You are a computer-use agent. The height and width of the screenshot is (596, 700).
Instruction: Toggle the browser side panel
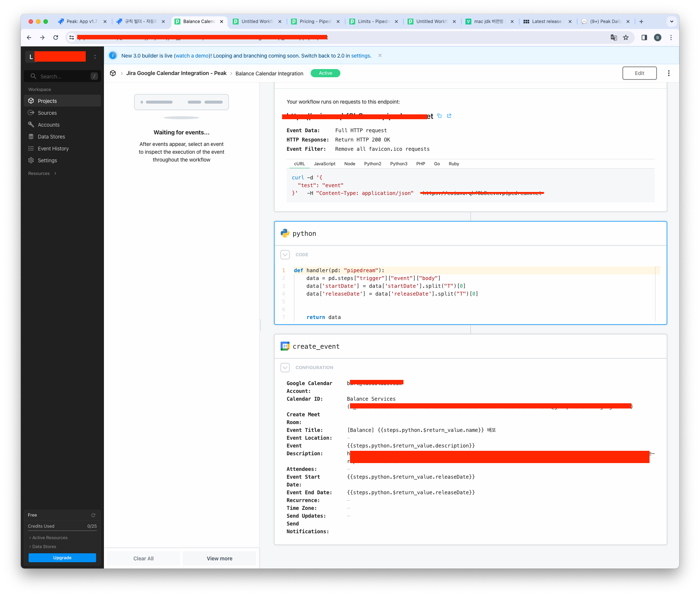[644, 38]
